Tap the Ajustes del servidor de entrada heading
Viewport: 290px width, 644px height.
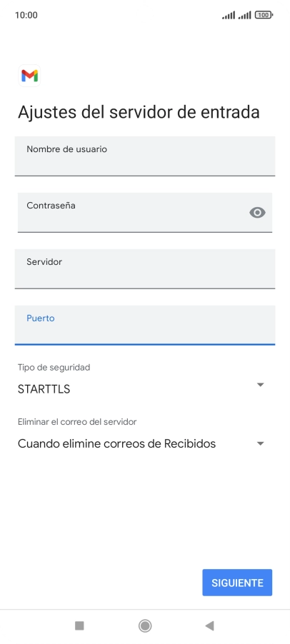point(139,112)
